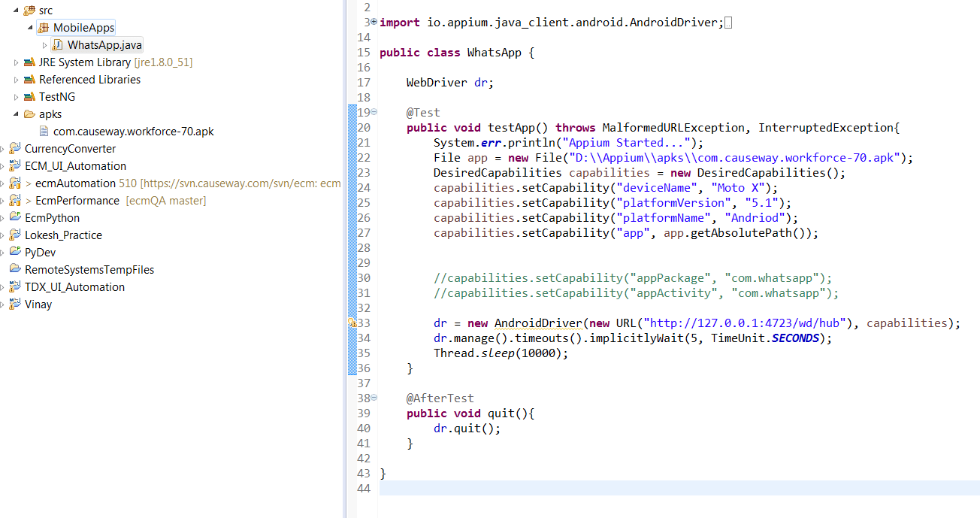Click the src source folder icon
Image resolution: width=980 pixels, height=518 pixels.
29,10
